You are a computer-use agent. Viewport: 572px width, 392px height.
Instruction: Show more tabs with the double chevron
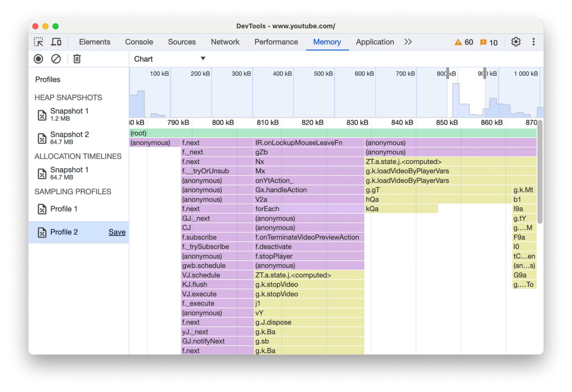[x=408, y=42]
